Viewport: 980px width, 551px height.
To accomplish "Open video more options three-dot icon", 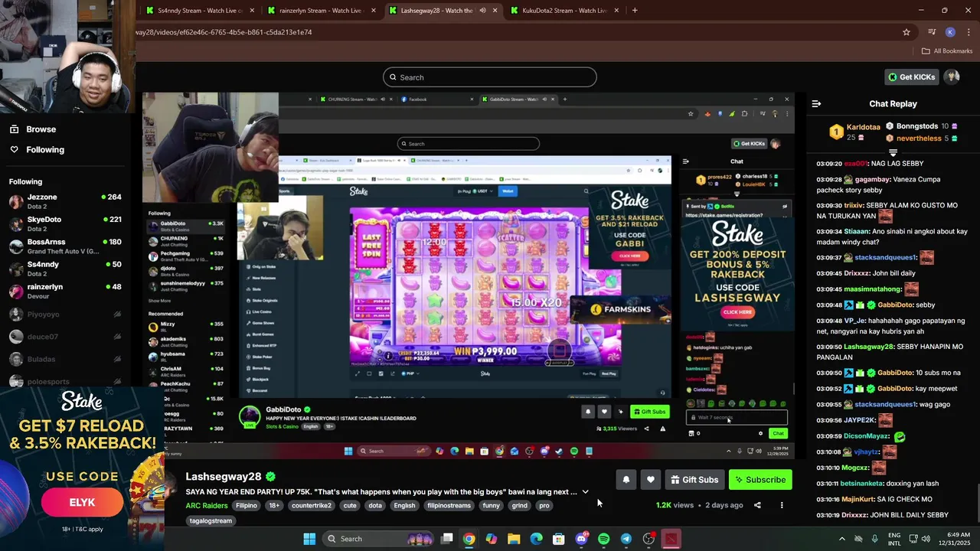I will (782, 505).
